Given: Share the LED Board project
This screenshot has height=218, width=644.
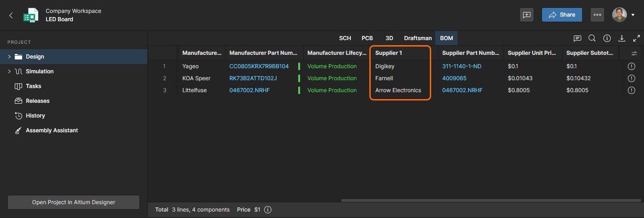Looking at the screenshot, I should point(562,15).
